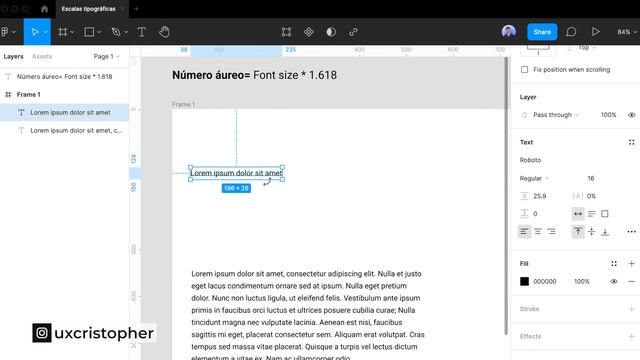Open the zoom level 84% dropdown
The width and height of the screenshot is (640, 360).
(627, 32)
